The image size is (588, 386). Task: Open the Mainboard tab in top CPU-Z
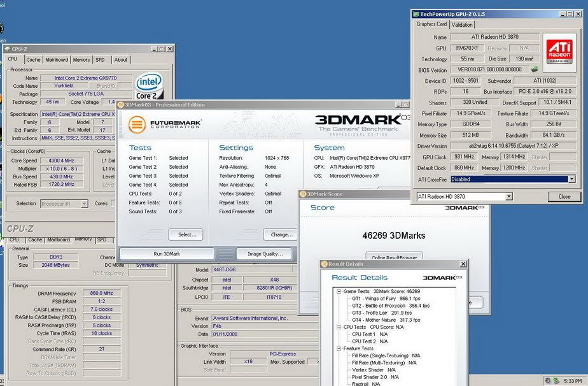(x=57, y=60)
